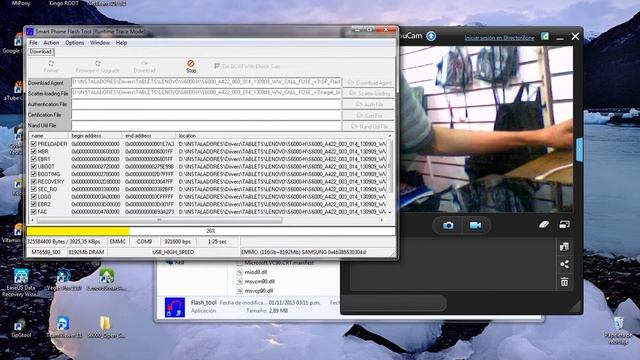The image size is (640, 360).
Task: Take a snapshot with YouCam camera icon
Action: click(x=448, y=225)
